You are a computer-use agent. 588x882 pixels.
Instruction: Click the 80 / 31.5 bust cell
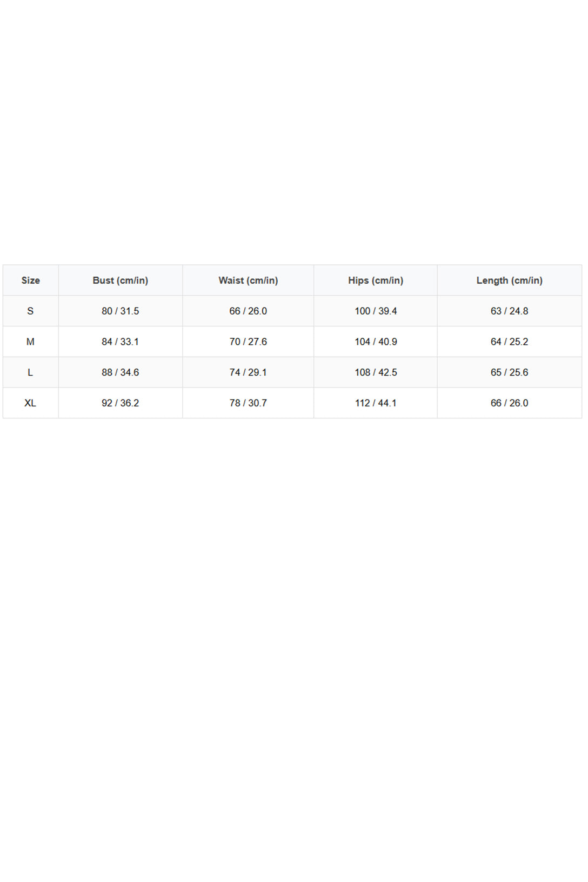pyautogui.click(x=121, y=311)
